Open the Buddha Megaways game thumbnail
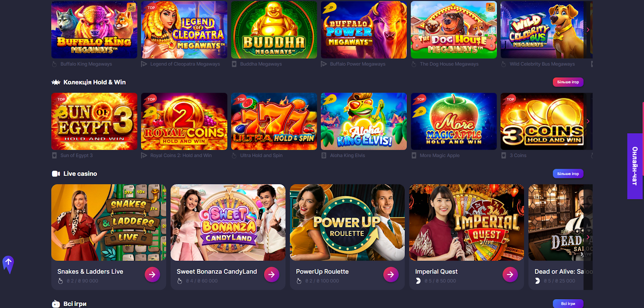Viewport: 644px width, 308px height. click(x=274, y=30)
